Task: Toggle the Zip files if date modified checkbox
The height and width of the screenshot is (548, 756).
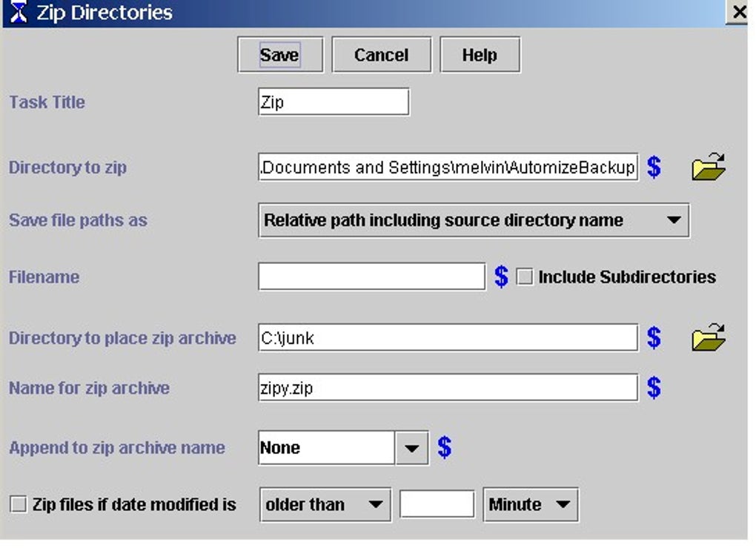Action: click(18, 505)
